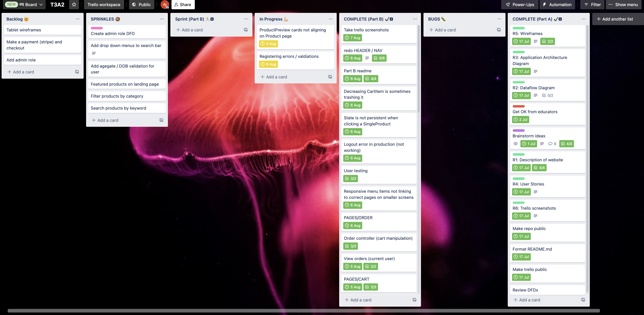Click the Share button
This screenshot has width=644, height=315.
(x=183, y=5)
